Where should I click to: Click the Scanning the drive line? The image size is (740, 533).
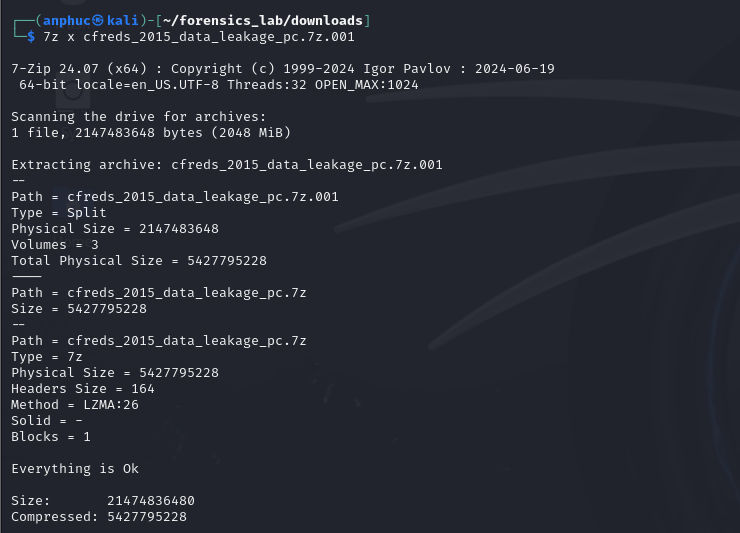click(139, 117)
